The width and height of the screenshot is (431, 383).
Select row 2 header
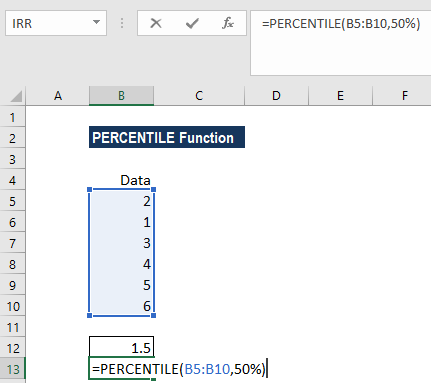[12, 138]
